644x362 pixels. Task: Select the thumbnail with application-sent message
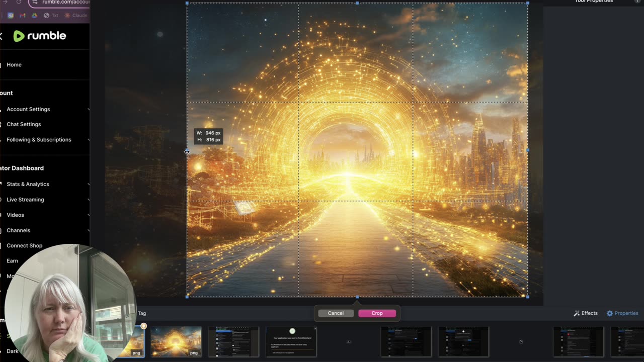(x=291, y=342)
